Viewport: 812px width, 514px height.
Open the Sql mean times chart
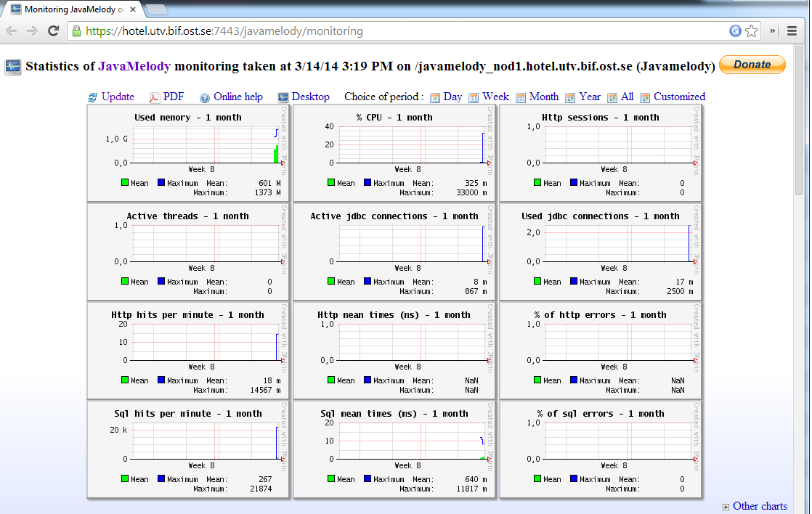coord(394,450)
